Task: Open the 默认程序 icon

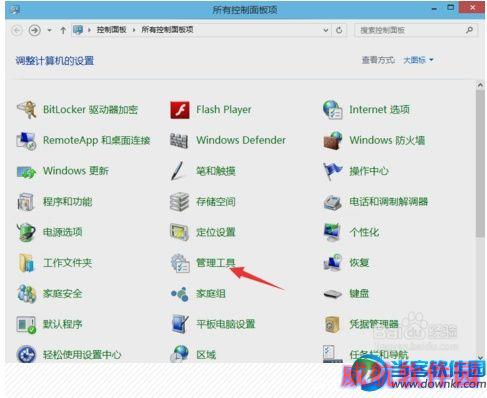Action: [x=26, y=324]
